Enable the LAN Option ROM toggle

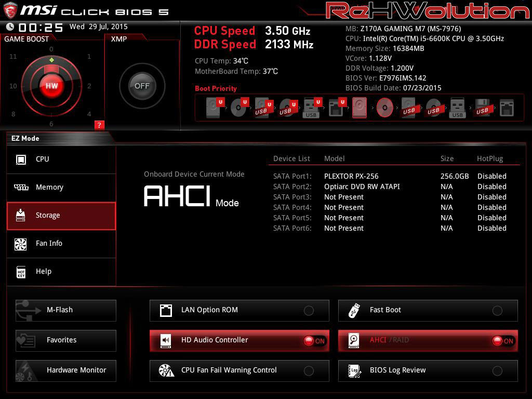pyautogui.click(x=309, y=311)
